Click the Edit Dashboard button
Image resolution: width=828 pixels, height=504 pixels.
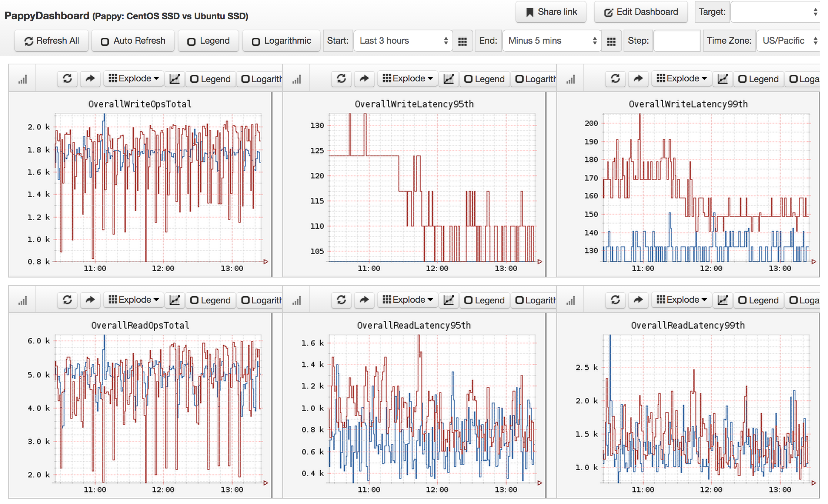coord(641,12)
